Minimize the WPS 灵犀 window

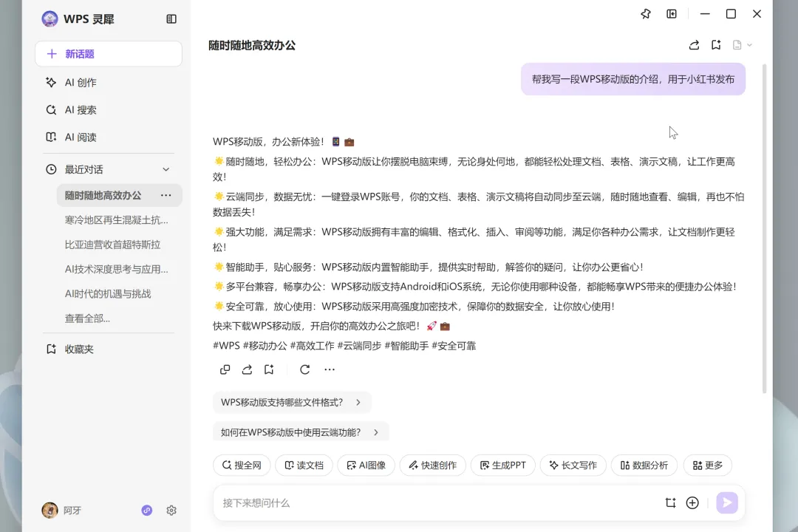tap(705, 14)
